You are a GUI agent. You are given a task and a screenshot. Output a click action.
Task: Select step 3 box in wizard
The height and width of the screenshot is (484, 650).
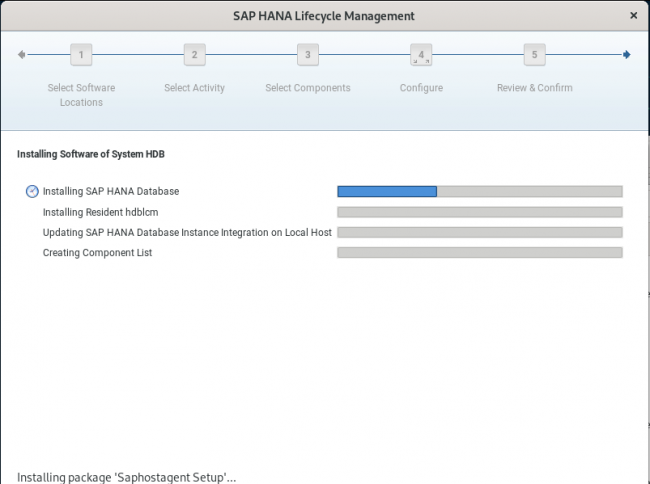(308, 55)
